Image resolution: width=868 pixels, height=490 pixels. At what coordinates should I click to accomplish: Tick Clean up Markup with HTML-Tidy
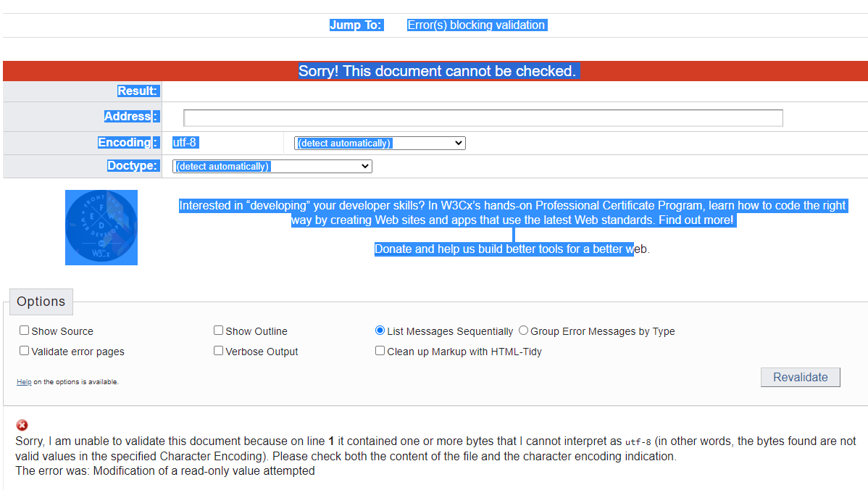click(380, 351)
